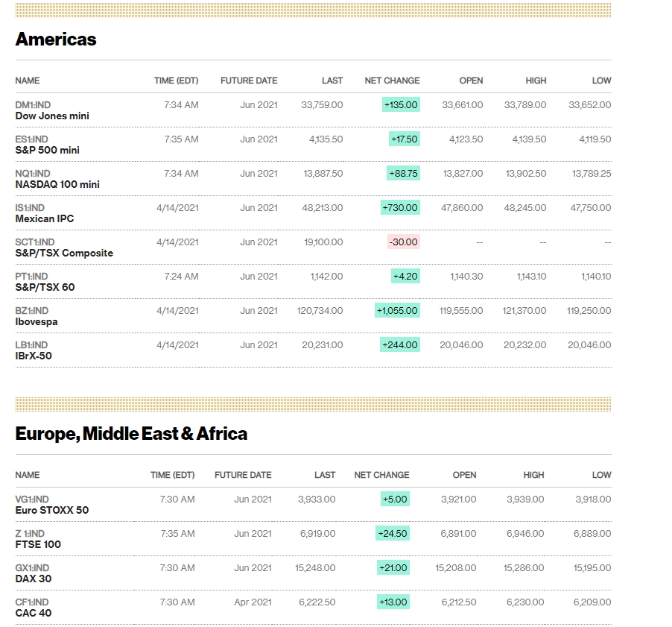
Task: Open the Euro STOXX 50 link
Action: click(51, 511)
